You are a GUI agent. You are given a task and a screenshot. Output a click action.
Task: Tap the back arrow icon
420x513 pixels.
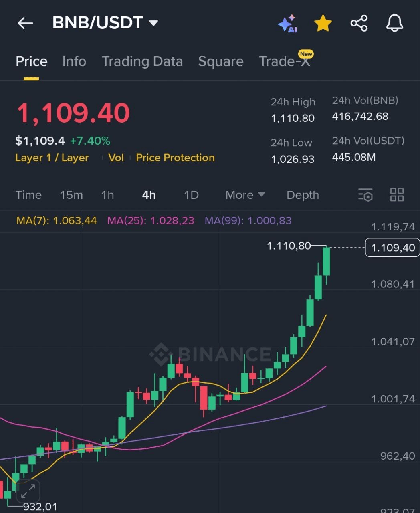pos(25,23)
